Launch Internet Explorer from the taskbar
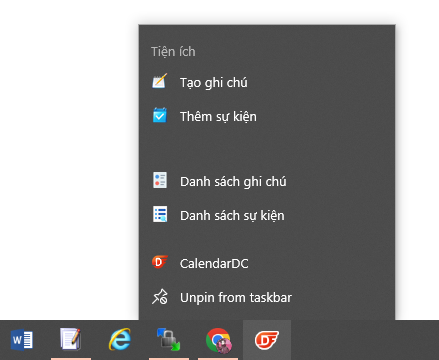The image size is (439, 360). tap(120, 340)
